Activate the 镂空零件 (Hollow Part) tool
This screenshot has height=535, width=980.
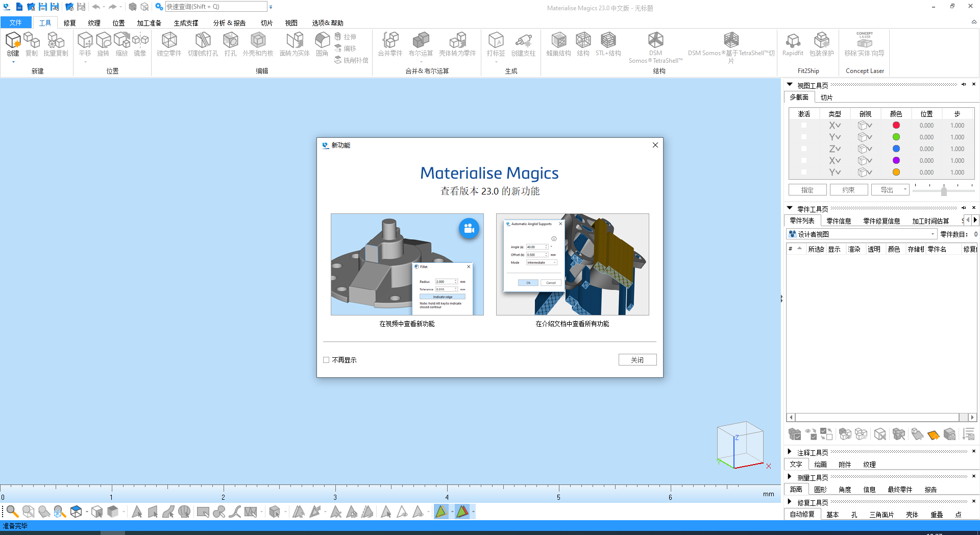168,45
